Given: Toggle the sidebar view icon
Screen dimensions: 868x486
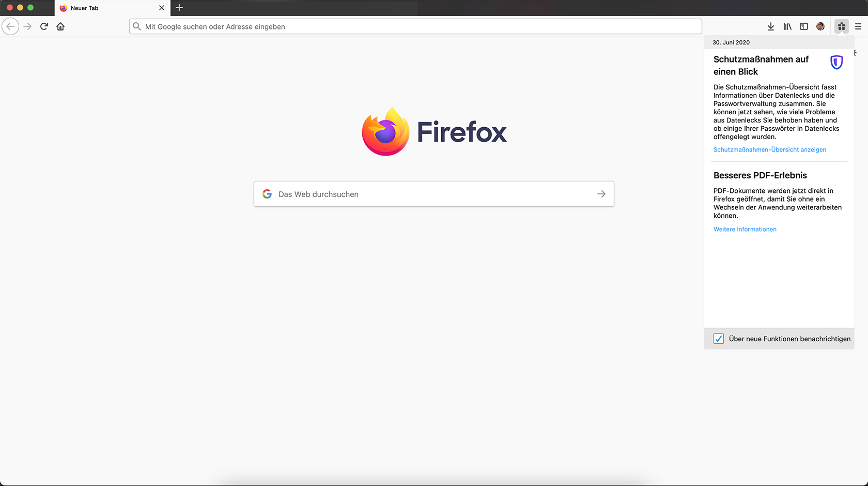Looking at the screenshot, I should coord(804,26).
